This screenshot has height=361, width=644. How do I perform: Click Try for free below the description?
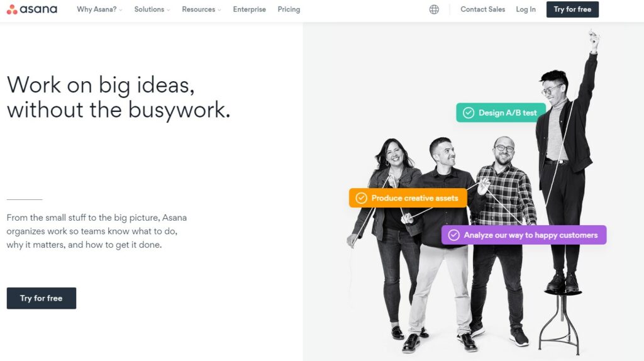[42, 298]
